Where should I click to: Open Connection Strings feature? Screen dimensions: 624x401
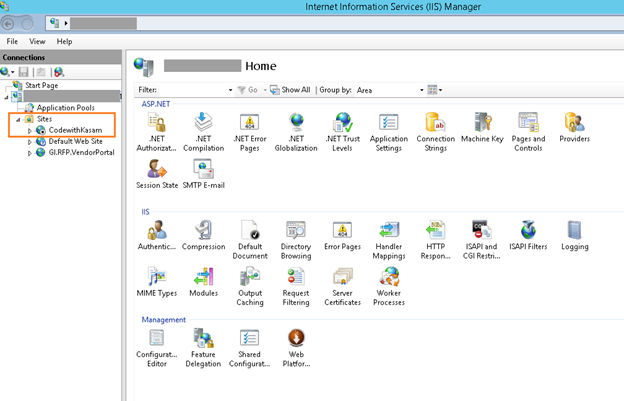[x=435, y=132]
